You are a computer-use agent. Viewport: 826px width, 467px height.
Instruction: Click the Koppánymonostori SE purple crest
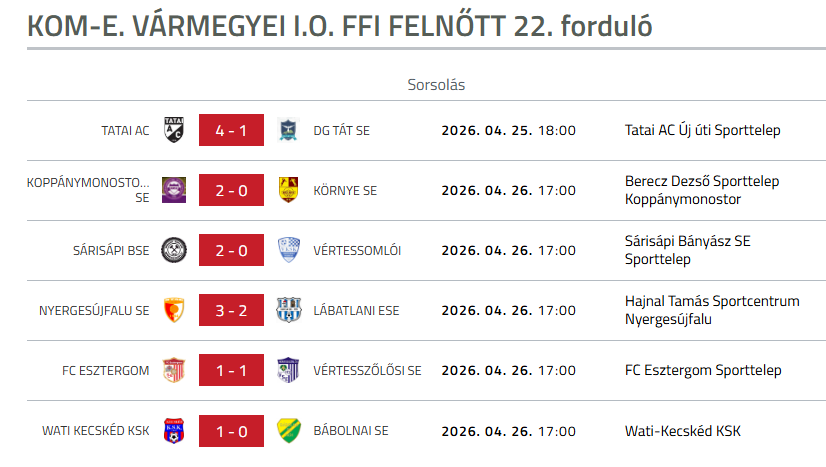click(174, 190)
